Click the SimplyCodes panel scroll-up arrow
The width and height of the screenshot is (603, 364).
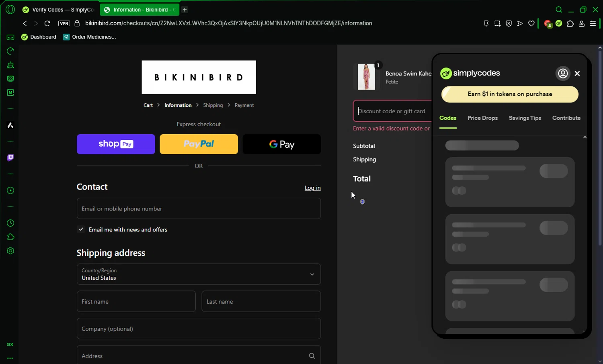(585, 137)
